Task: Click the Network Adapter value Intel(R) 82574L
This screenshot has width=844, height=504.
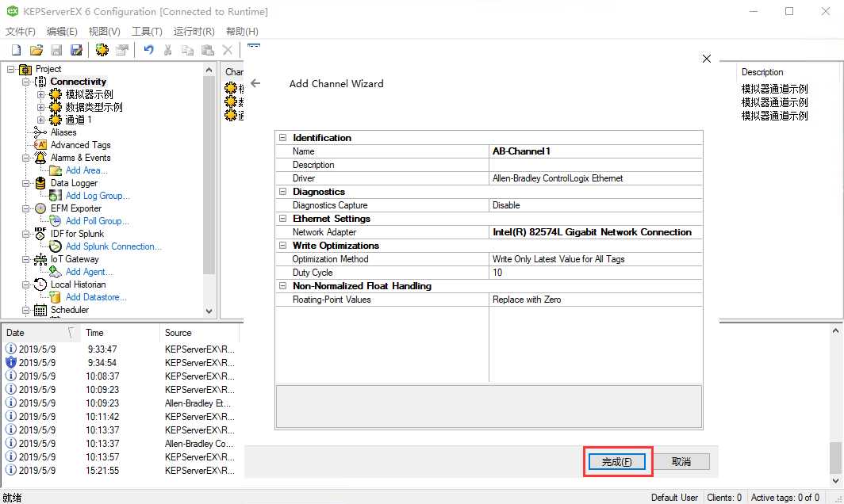Action: (596, 232)
